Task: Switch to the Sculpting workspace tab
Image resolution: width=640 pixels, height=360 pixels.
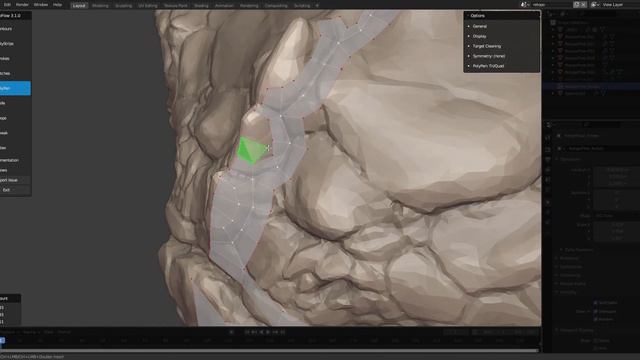Action: (123, 6)
